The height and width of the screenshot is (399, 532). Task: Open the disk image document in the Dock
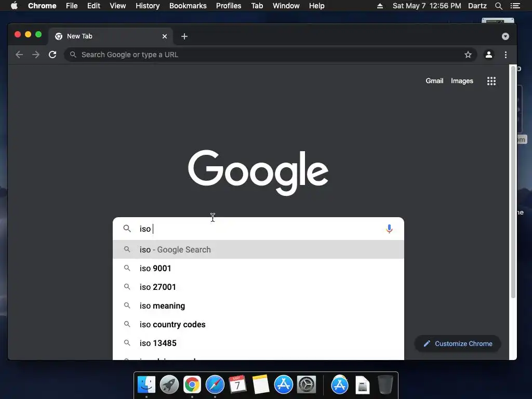pyautogui.click(x=362, y=385)
